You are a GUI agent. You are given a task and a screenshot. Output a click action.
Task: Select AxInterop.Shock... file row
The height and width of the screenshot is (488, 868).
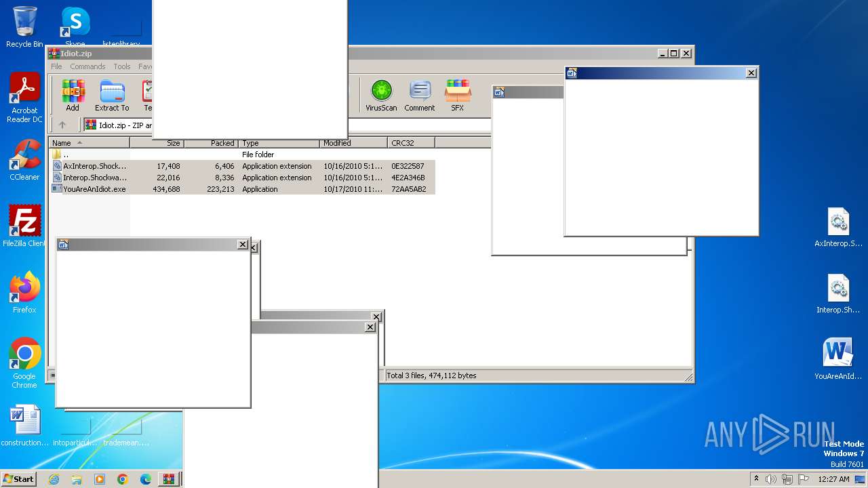[242, 166]
